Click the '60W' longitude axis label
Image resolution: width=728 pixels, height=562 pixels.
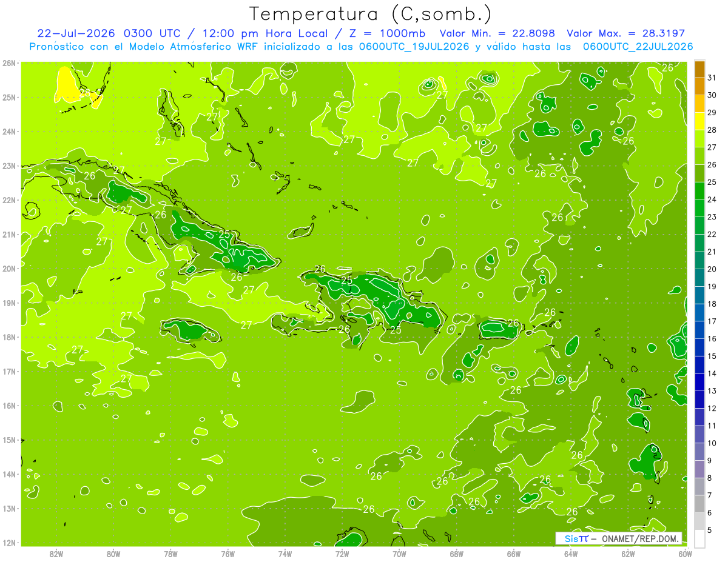(x=686, y=554)
